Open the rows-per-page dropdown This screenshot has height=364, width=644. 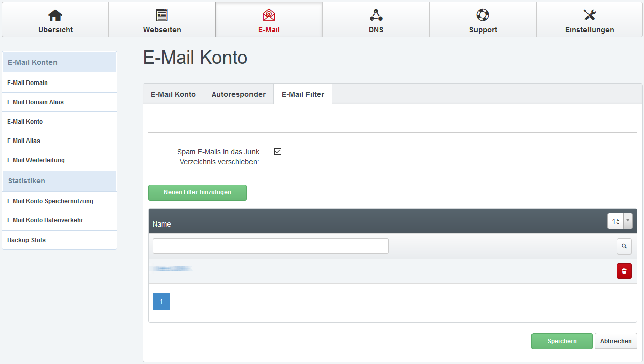point(620,221)
